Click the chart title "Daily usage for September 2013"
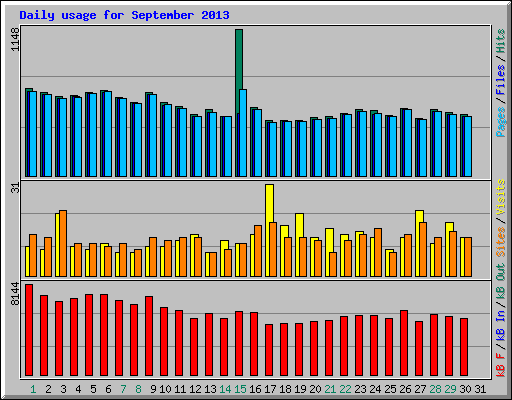The height and width of the screenshot is (400, 512). (x=124, y=15)
